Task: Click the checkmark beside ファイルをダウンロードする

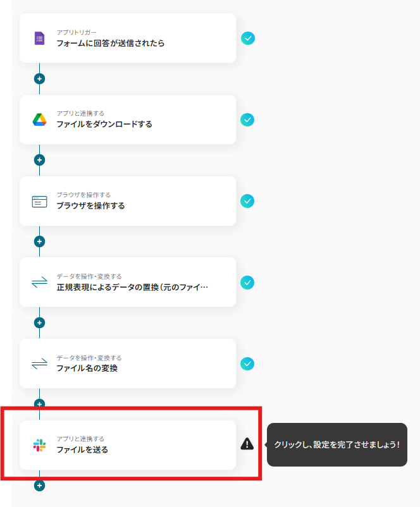Action: coord(247,119)
